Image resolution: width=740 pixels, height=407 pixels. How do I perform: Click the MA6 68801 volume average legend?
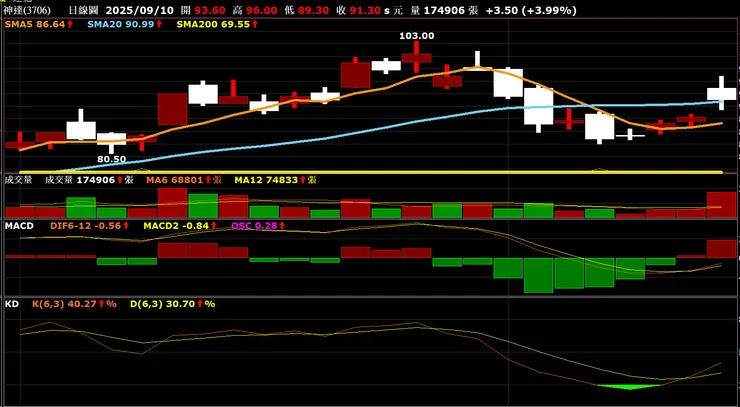(175, 180)
